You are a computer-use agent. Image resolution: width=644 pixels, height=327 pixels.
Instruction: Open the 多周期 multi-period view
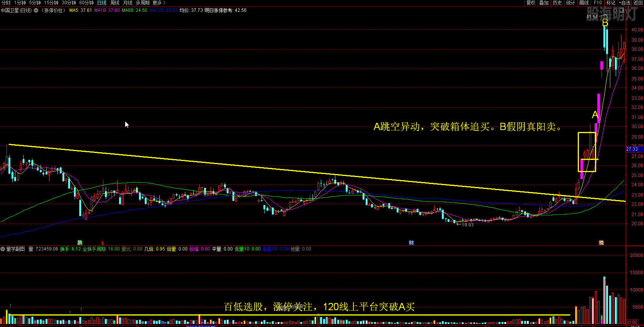point(142,3)
